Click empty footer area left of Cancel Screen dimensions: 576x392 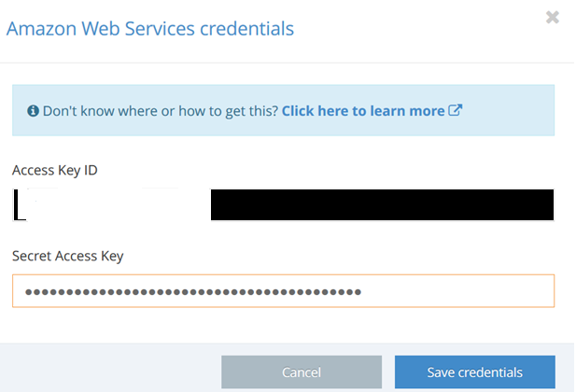tap(112, 371)
